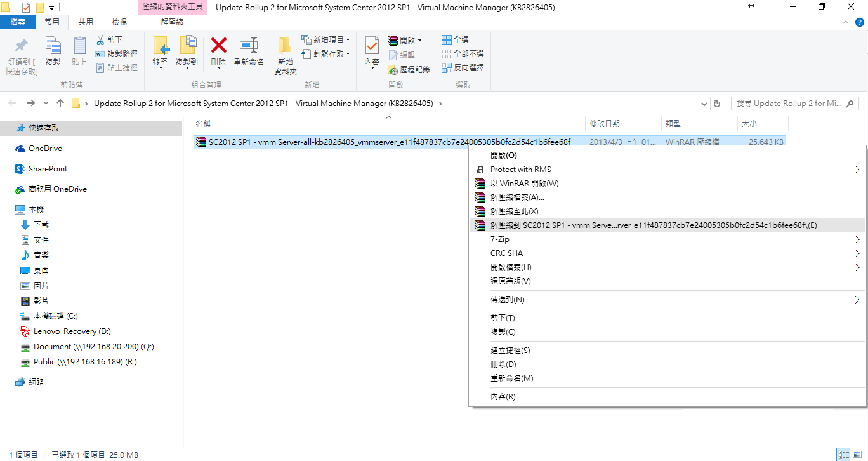Choose 解壓縮至此(X) in context menu
Screen dimensions: 868x461
667,211
